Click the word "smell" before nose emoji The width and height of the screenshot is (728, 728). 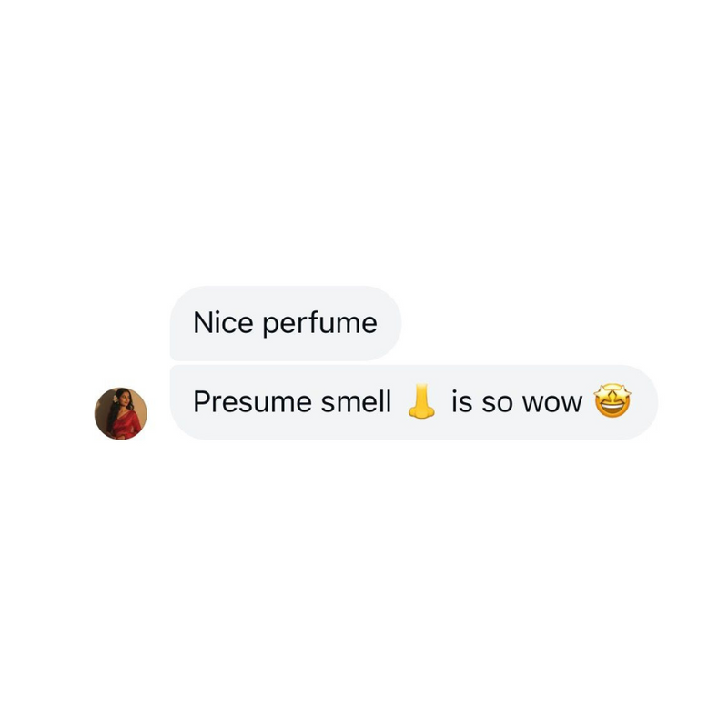click(356, 401)
